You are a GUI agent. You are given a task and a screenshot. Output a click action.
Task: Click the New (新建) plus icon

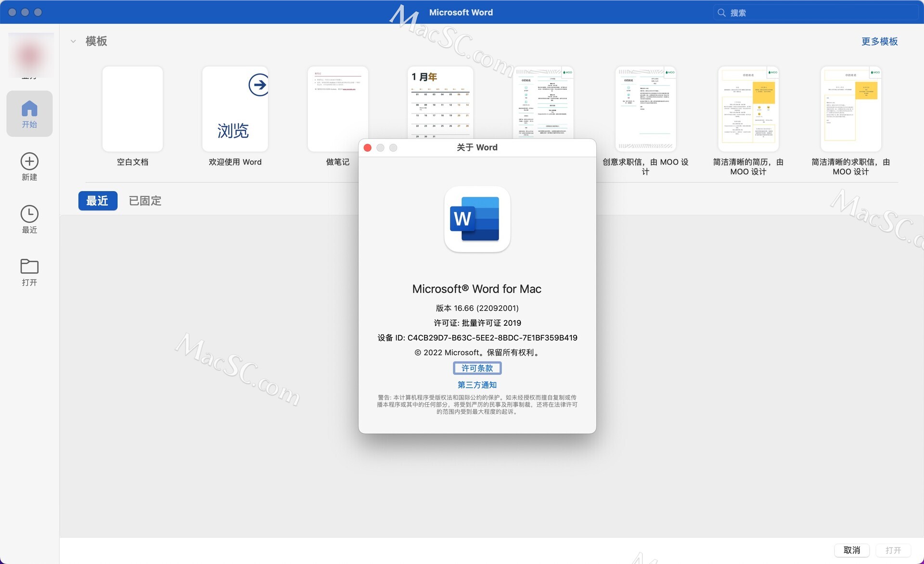(x=29, y=161)
